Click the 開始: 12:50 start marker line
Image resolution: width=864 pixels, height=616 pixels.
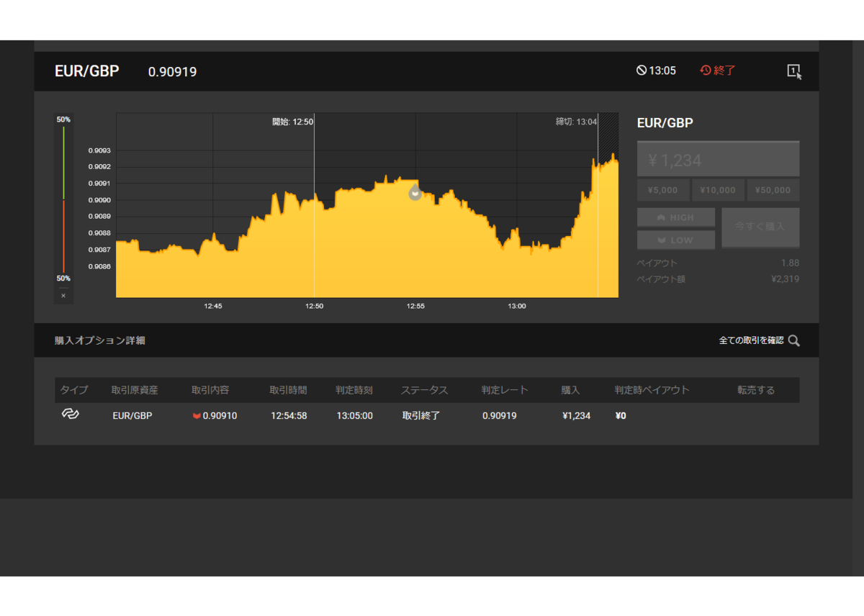point(314,205)
